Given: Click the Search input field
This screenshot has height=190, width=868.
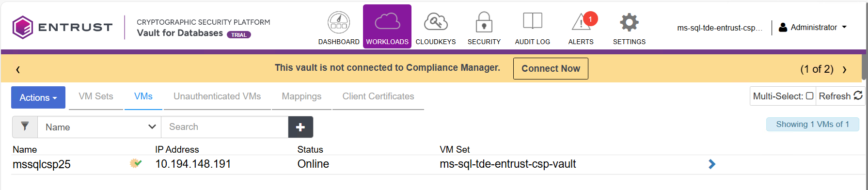Looking at the screenshot, I should [225, 127].
